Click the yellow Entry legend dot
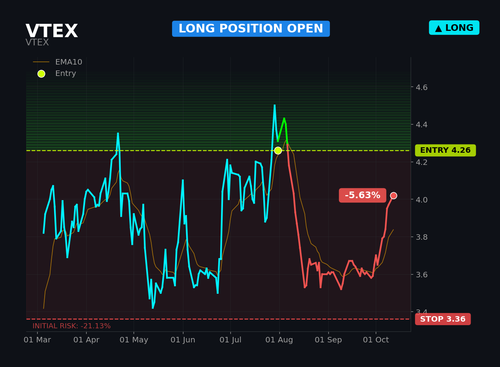 (x=41, y=74)
